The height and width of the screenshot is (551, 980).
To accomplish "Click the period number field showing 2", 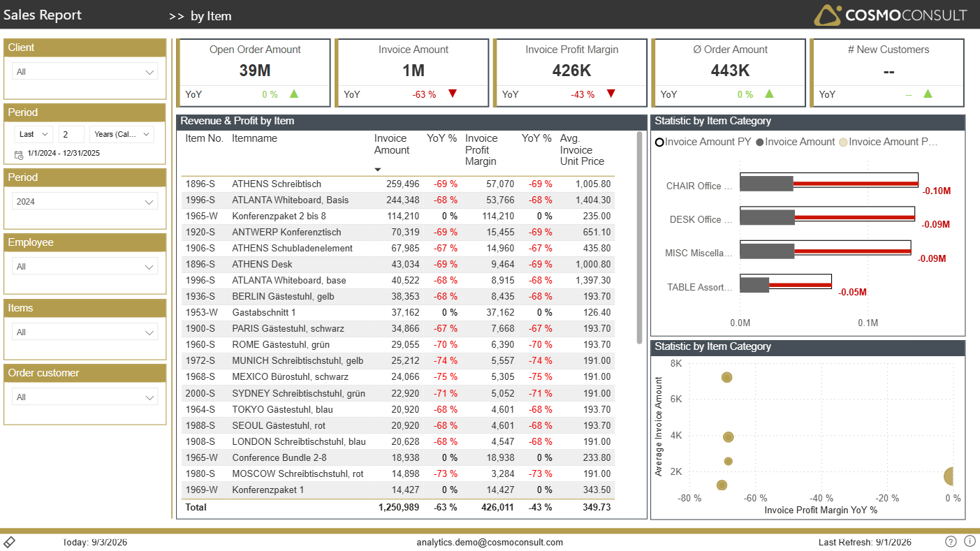I will click(71, 134).
